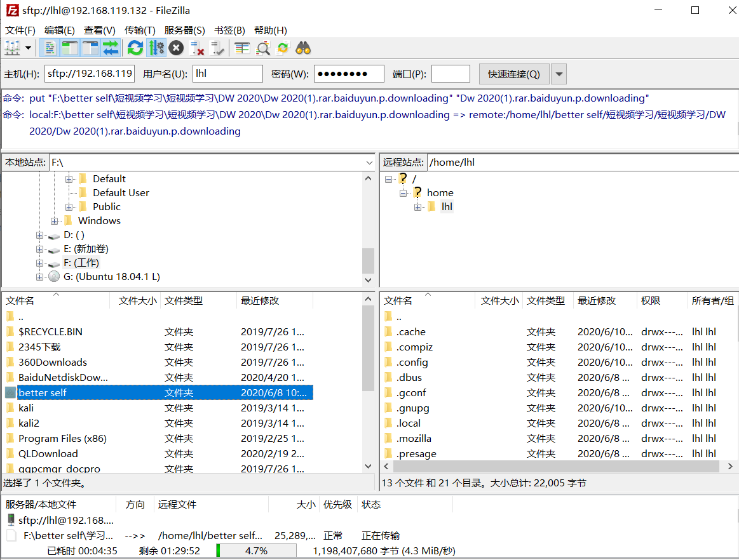Viewport: 739px width, 560px height.
Task: Toggle transfer queue display icon
Action: pyautogui.click(x=111, y=48)
